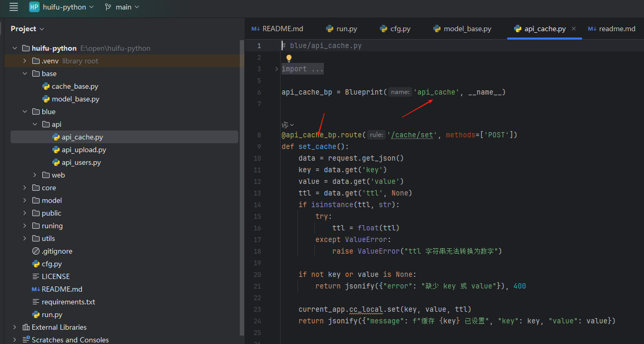Open the huifu-python project dropdown
Screen dimensions: 644x344
[x=68, y=7]
